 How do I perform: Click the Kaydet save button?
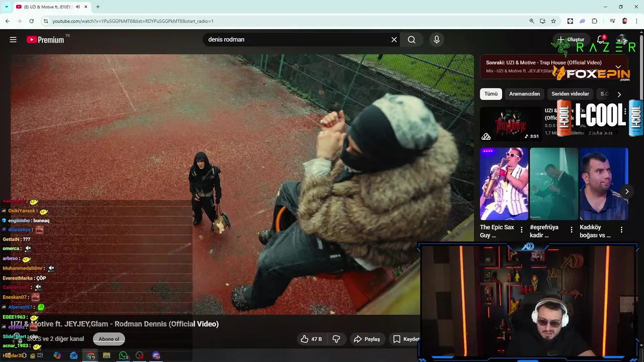point(406,339)
